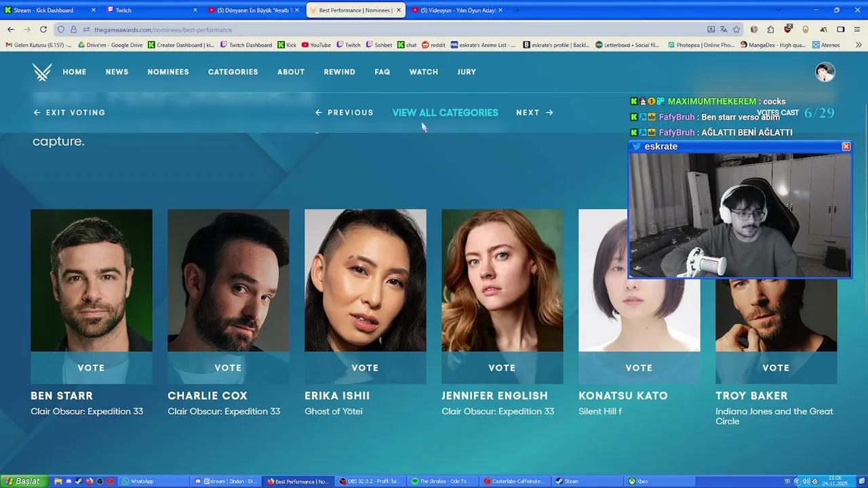Click EXIT VOTING link
The width and height of the screenshot is (868, 488).
pos(69,113)
